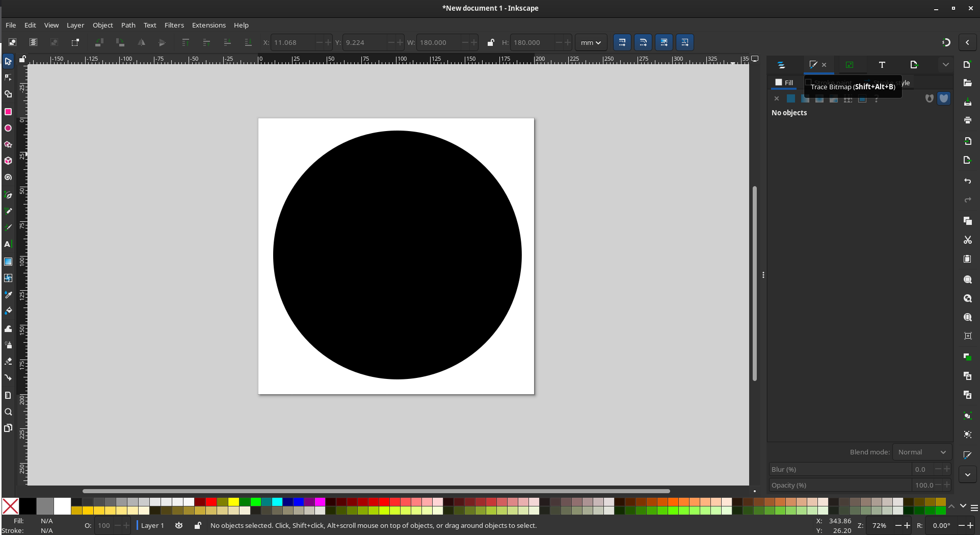Viewport: 980px width, 535px height.
Task: Toggle Layer 1 lock in status bar
Action: [198, 525]
